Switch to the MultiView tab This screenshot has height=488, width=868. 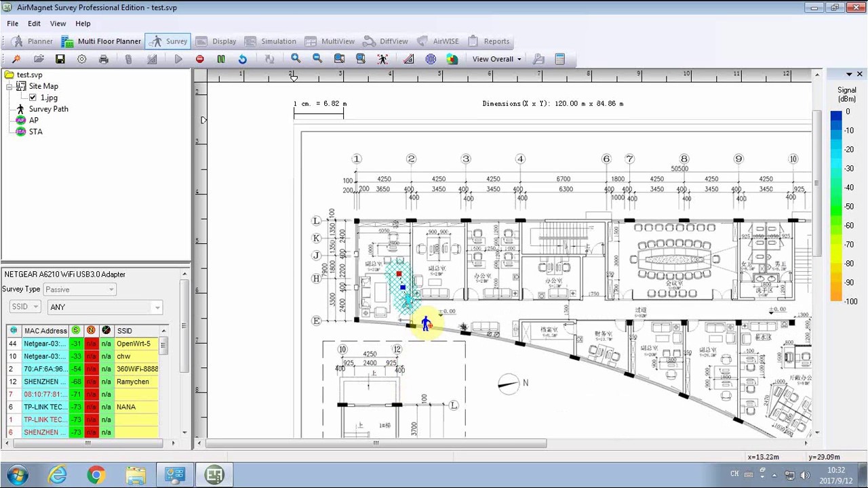click(x=330, y=41)
